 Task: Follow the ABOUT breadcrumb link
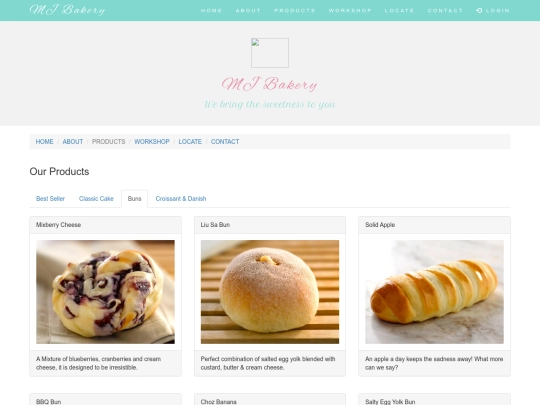coord(73,142)
